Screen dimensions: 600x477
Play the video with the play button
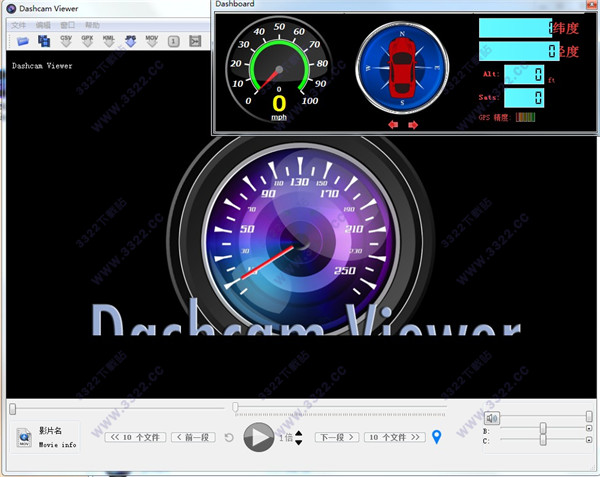(x=259, y=437)
